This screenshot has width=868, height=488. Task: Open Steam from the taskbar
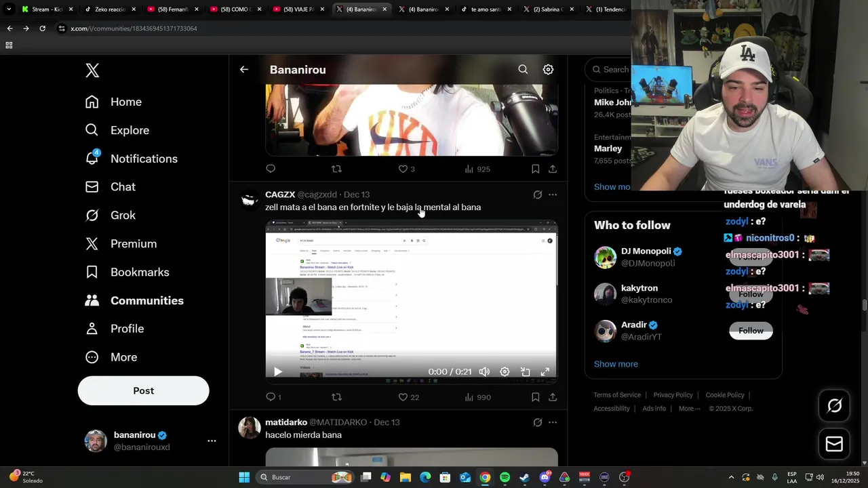coord(525,477)
